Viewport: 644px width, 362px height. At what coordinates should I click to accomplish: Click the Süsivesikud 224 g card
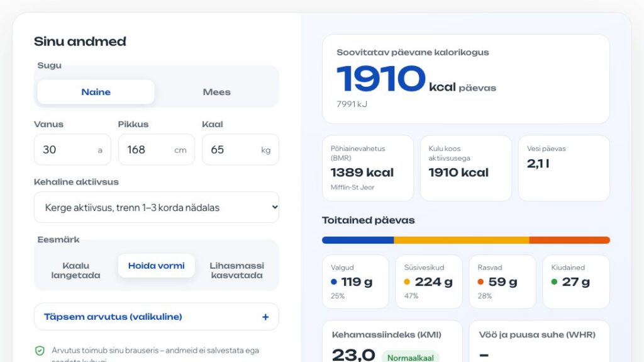[x=429, y=282]
